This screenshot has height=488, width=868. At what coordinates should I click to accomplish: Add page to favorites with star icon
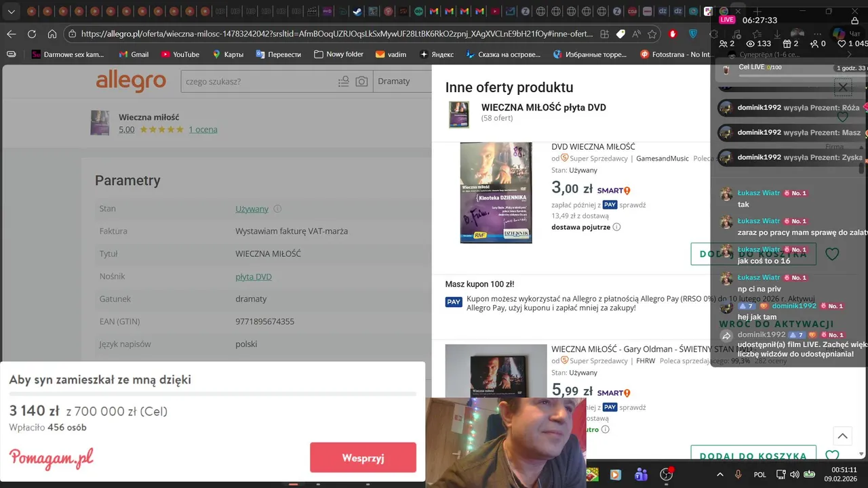pos(652,34)
